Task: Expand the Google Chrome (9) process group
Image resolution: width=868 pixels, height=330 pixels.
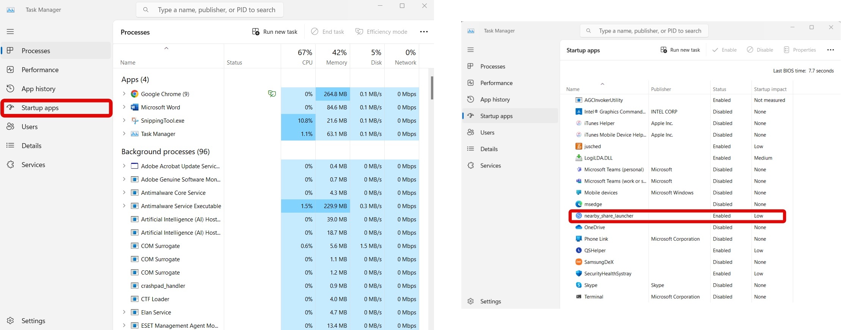Action: [x=124, y=93]
